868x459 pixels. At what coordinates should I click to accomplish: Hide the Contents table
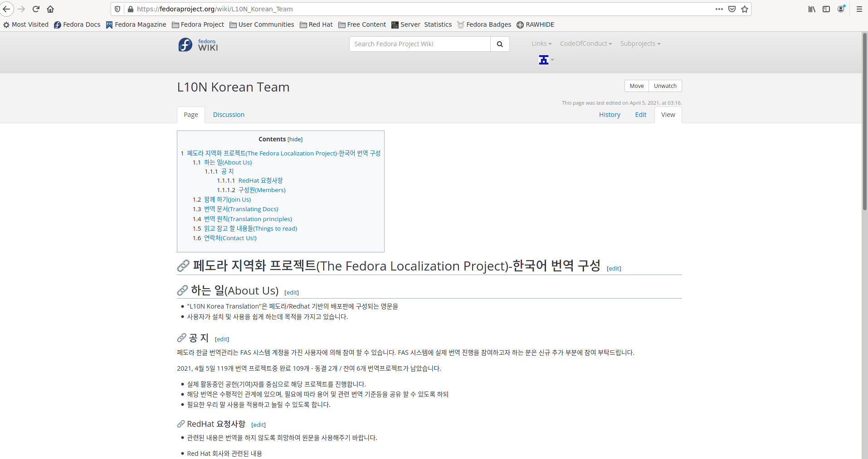click(295, 140)
